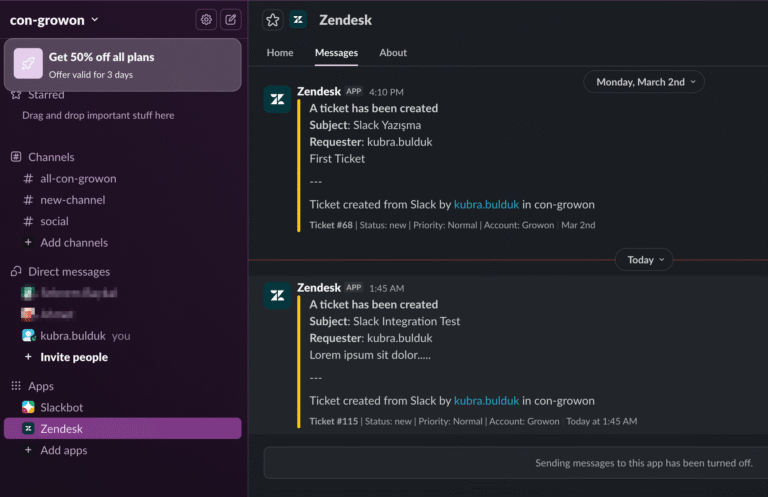Click the Ticket #68 footer text
The width and height of the screenshot is (768, 497).
[x=452, y=225]
